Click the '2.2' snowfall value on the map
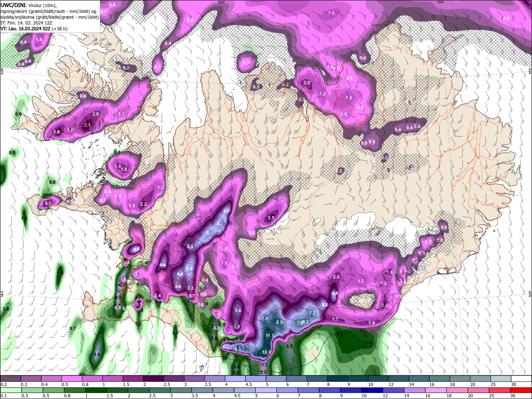 [x=144, y=204]
